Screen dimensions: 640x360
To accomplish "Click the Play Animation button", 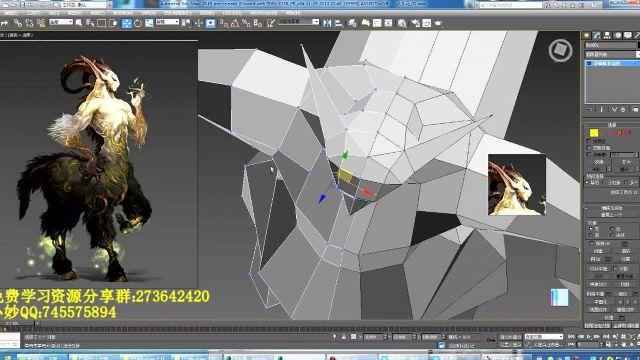I will (x=589, y=337).
